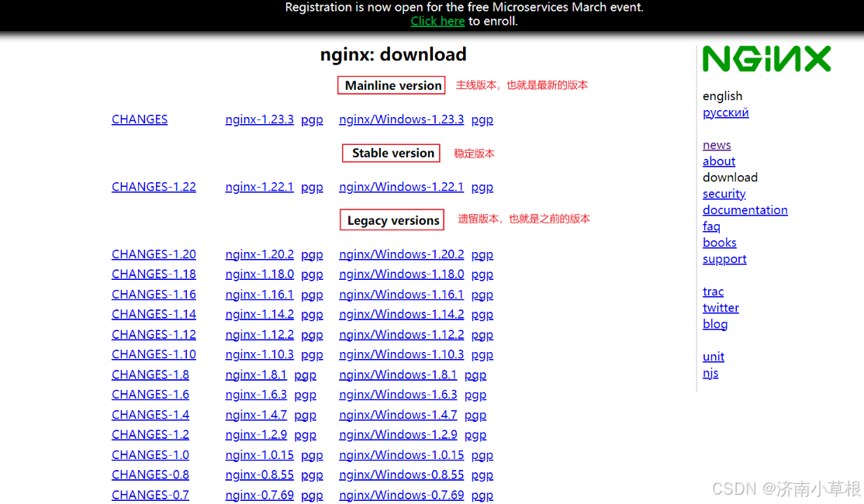The image size is (864, 504).
Task: Open the faq page
Action: click(x=711, y=227)
